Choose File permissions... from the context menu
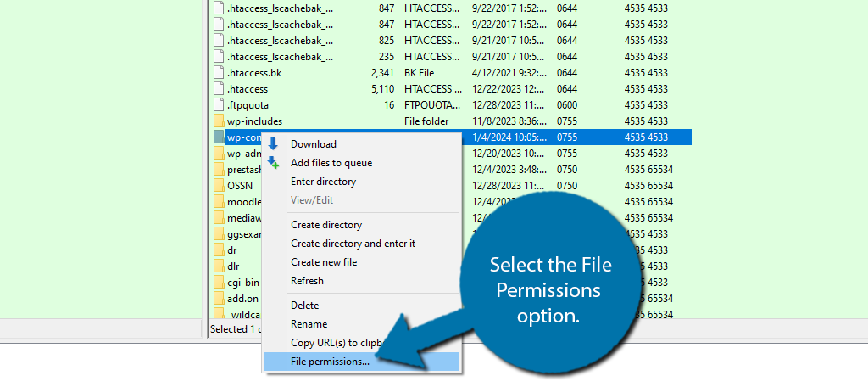Viewport: 868px width, 387px height. (x=330, y=362)
